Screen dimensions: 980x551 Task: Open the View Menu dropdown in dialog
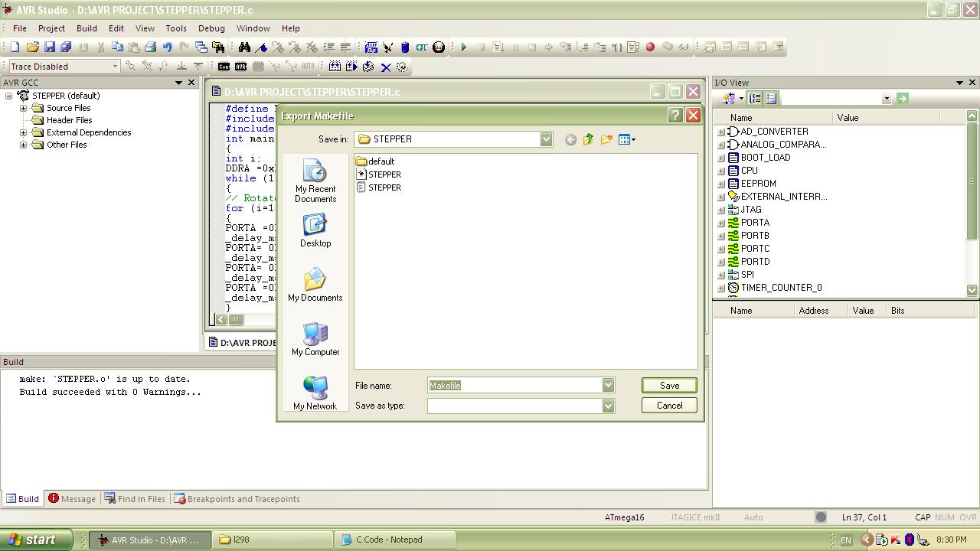tap(627, 139)
